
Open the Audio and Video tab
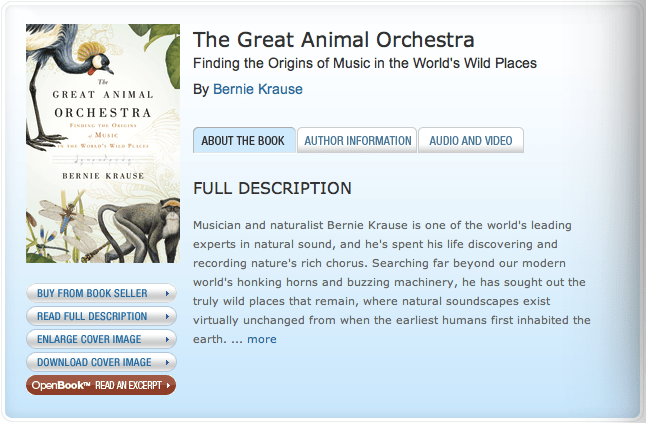[x=470, y=141]
